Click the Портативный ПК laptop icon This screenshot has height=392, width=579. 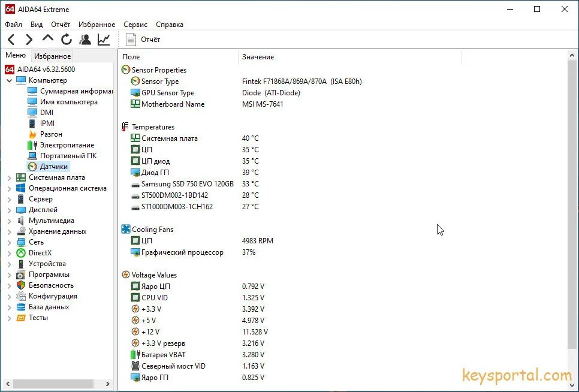[32, 156]
